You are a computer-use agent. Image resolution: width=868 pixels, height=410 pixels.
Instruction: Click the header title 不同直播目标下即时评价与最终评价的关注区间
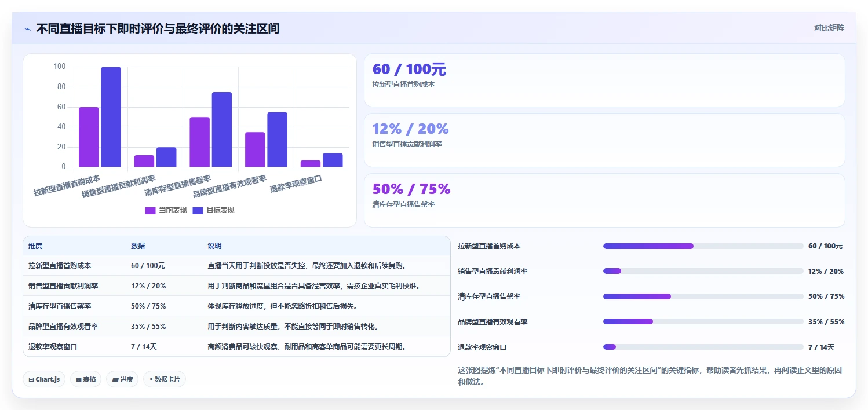158,28
